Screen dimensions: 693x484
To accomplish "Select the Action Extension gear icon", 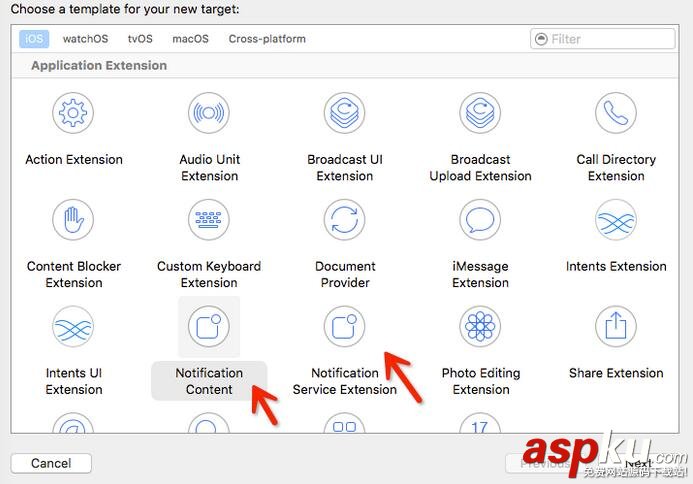I will click(x=73, y=113).
